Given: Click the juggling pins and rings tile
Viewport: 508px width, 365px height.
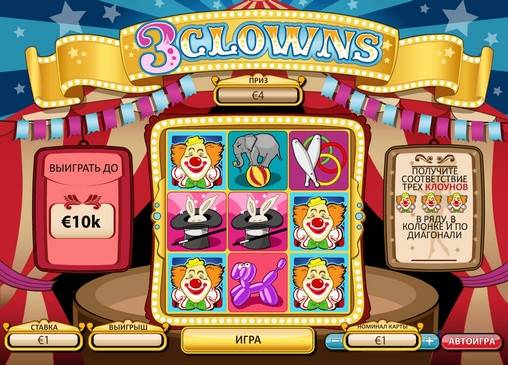Looking at the screenshot, I should tap(318, 160).
